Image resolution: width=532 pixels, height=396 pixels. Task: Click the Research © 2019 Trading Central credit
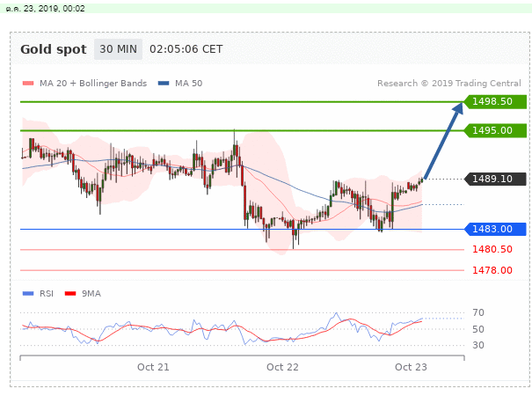click(448, 84)
